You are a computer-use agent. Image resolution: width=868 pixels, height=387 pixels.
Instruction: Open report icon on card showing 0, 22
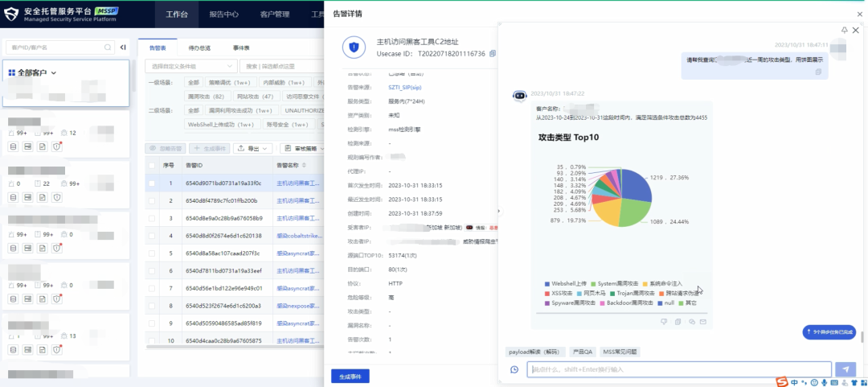coord(42,197)
